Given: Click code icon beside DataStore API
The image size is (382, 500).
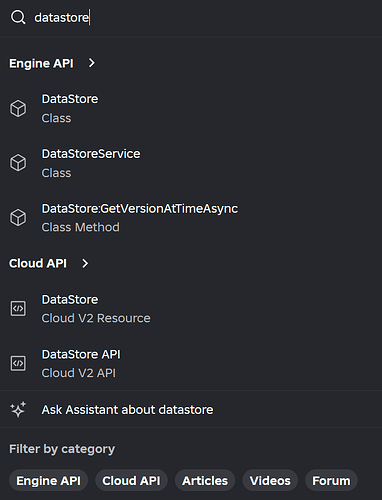Looking at the screenshot, I should tap(18, 363).
